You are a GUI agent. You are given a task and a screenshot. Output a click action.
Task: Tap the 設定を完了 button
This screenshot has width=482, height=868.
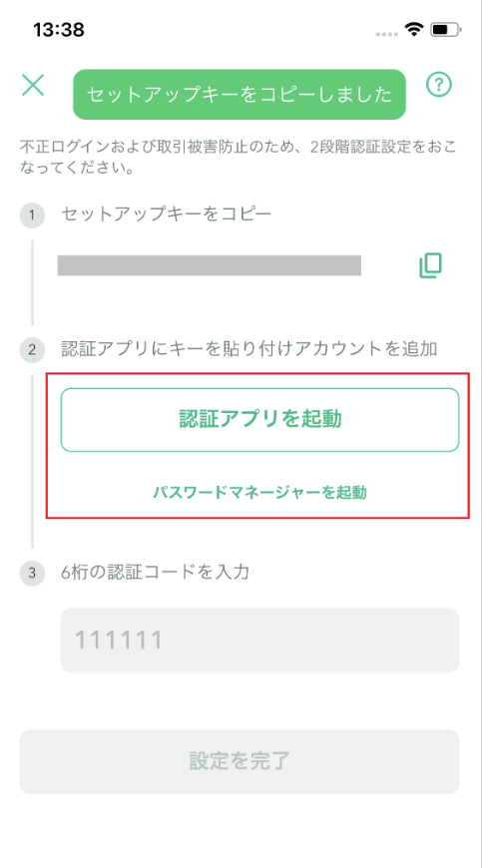pos(240,761)
